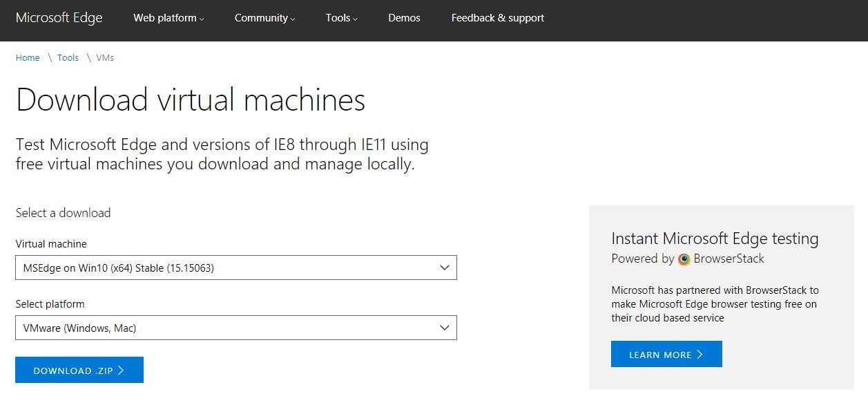Navigate to Home via breadcrumb
This screenshot has width=868, height=412.
pos(28,58)
